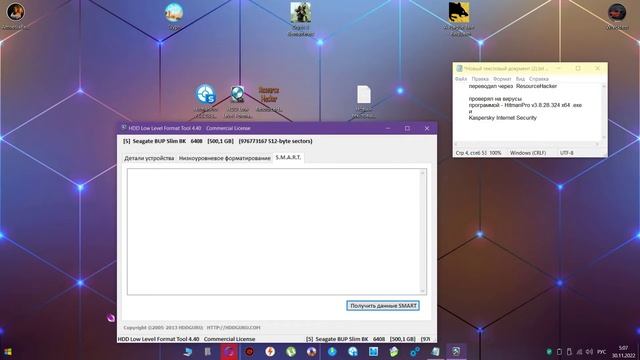Click the active HDD tool taskbar icon
Image resolution: width=640 pixels, height=360 pixels.
456,351
